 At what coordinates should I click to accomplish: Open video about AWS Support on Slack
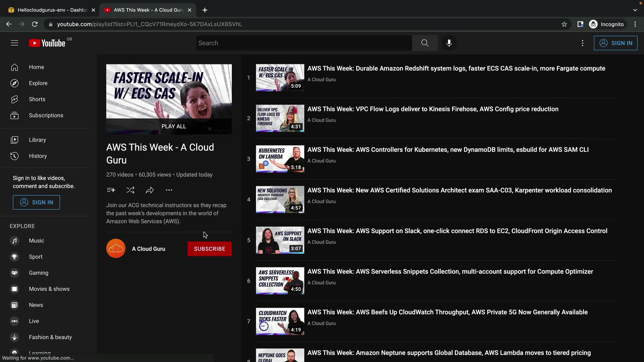(x=457, y=231)
